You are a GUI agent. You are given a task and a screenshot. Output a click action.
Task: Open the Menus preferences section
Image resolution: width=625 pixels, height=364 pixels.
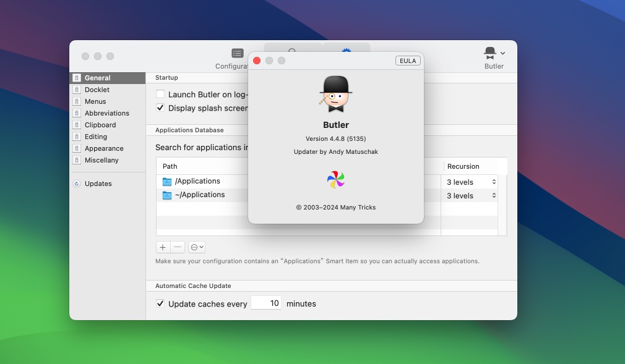pyautogui.click(x=94, y=101)
